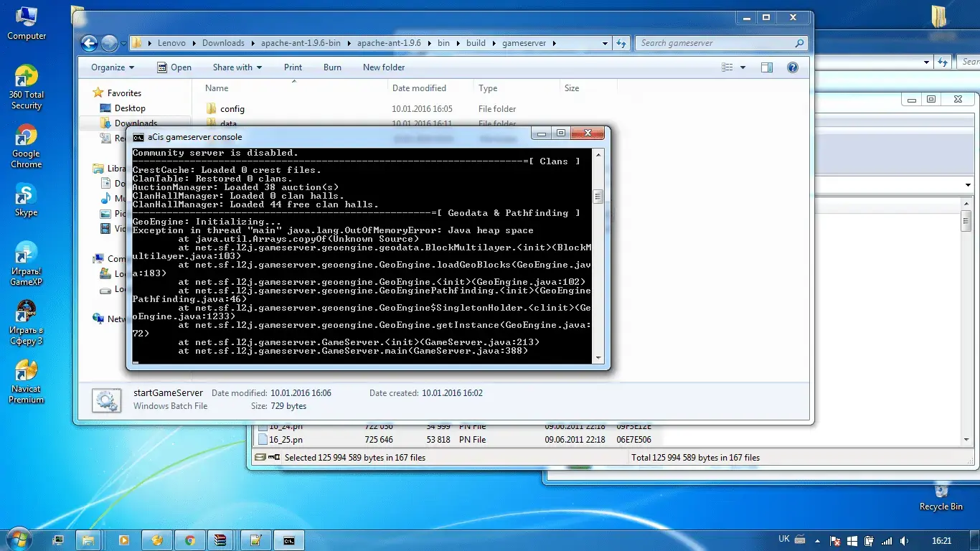Image resolution: width=980 pixels, height=551 pixels.
Task: Launch 360 Total Security from desktop
Action: point(27,87)
